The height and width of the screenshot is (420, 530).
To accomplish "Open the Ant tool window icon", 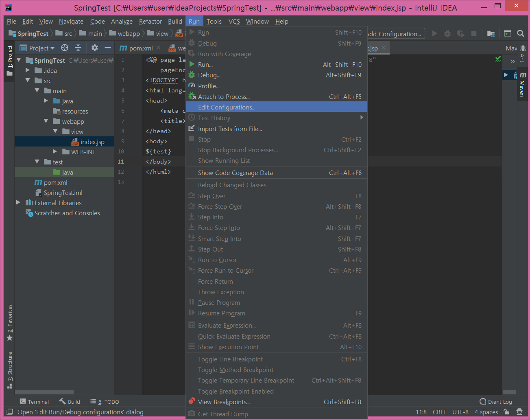I will click(523, 53).
